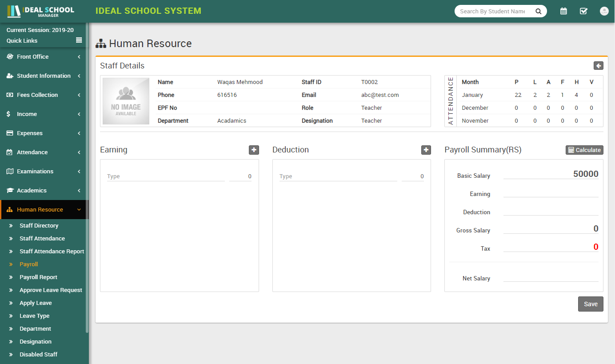
Task: Click the Calculate button
Action: tap(584, 150)
